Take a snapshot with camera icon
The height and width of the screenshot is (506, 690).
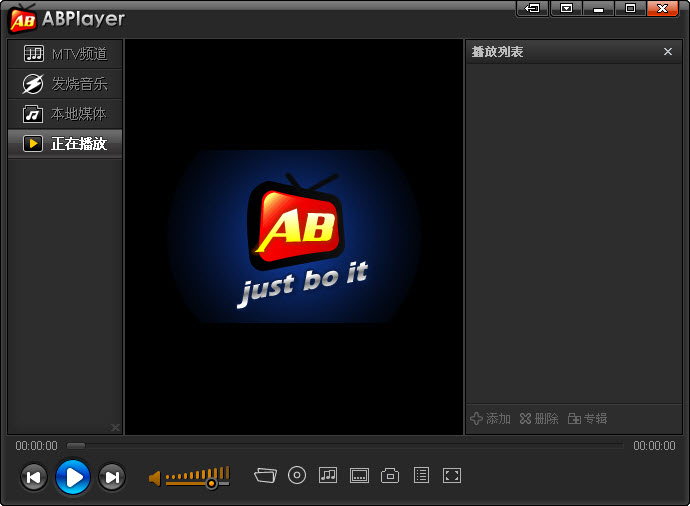(x=390, y=476)
